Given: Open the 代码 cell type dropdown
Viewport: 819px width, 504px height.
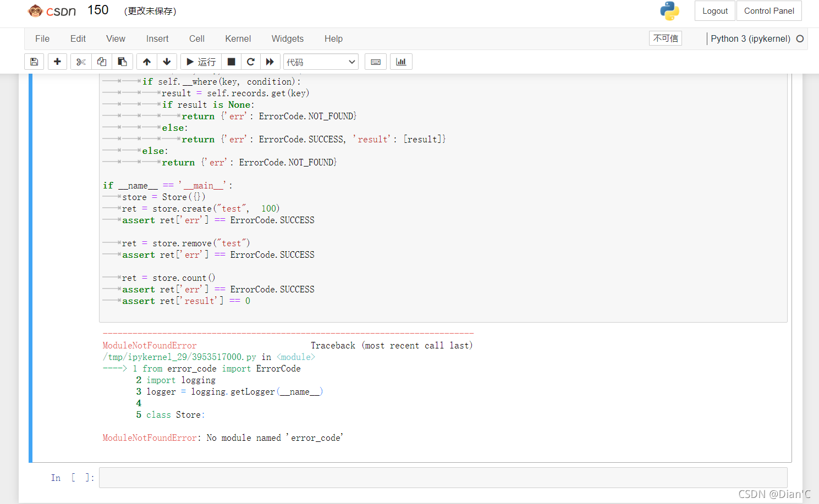Looking at the screenshot, I should pos(321,62).
